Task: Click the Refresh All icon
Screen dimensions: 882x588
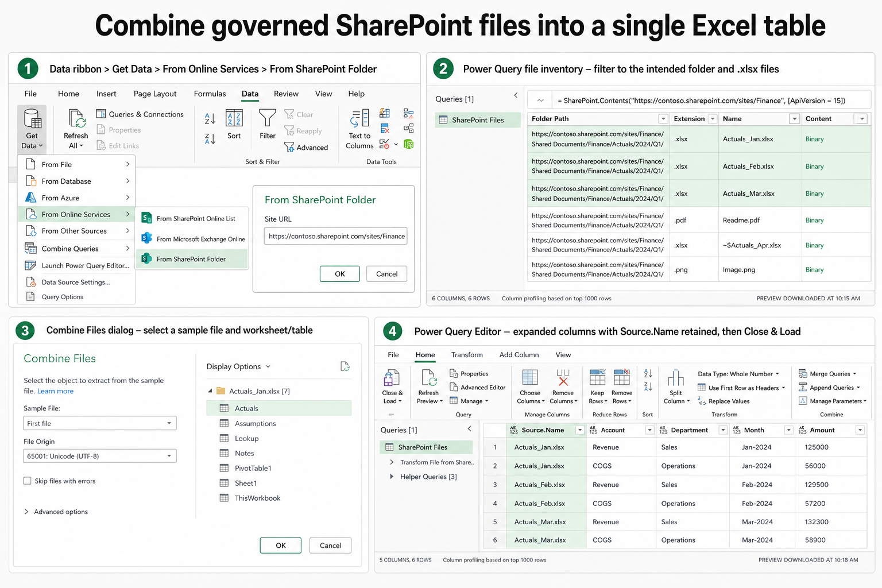Action: click(x=77, y=118)
